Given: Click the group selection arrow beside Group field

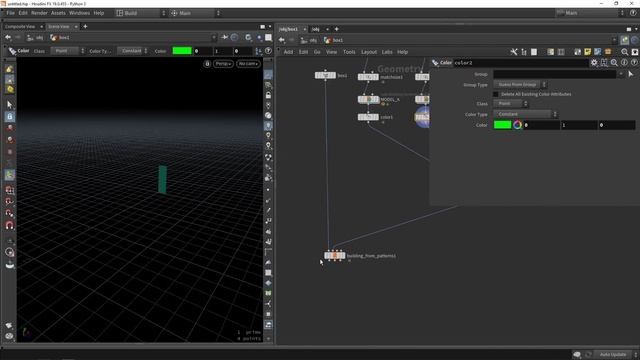Looking at the screenshot, I should click(x=631, y=74).
